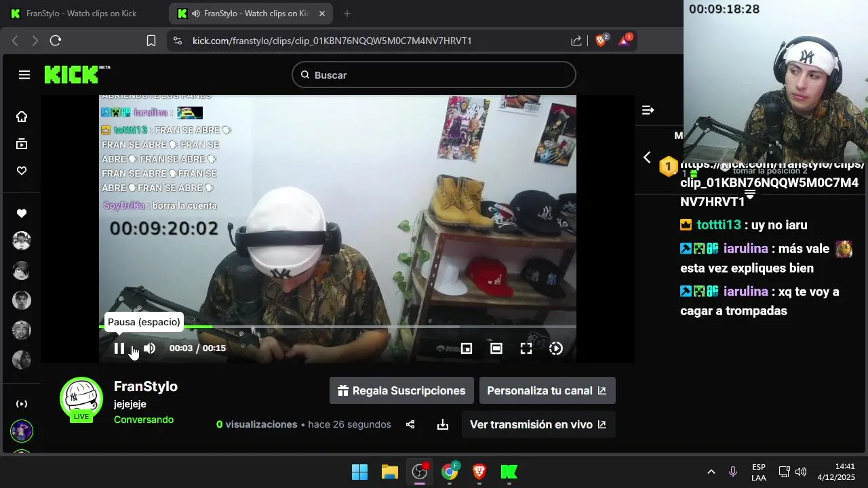
Task: Enter fullscreen on the video player
Action: click(x=526, y=348)
